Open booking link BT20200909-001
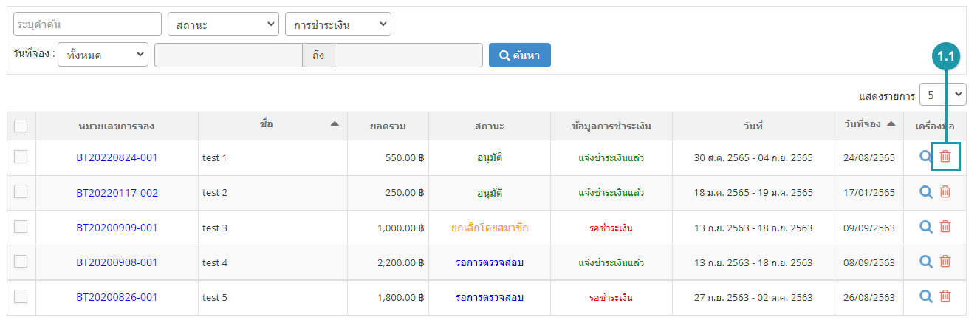Viewport: 980px width, 320px height. pyautogui.click(x=117, y=228)
